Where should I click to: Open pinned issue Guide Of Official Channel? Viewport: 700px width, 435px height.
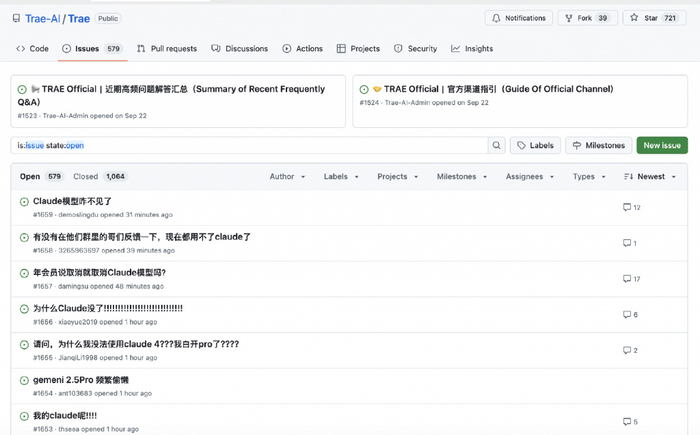(x=499, y=89)
